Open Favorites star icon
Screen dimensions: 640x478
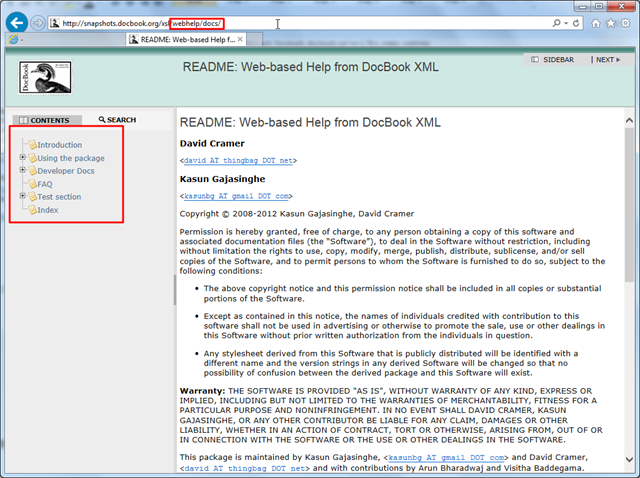(611, 23)
